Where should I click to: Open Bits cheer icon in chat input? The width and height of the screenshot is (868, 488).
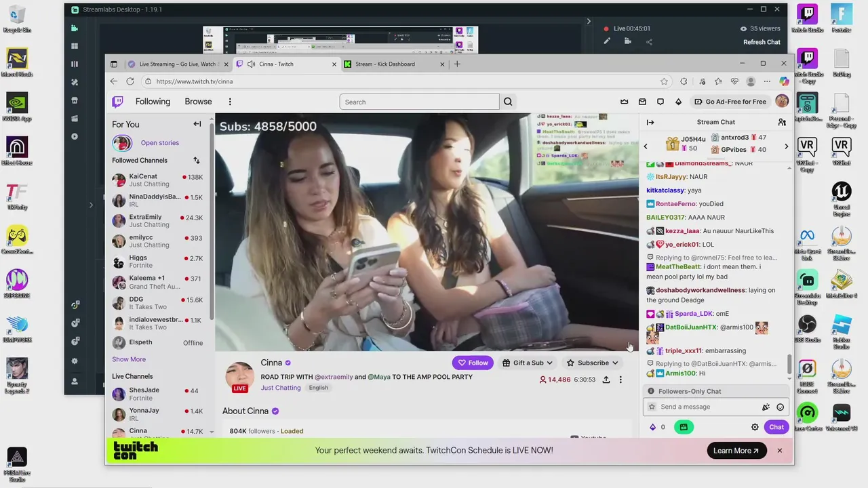pyautogui.click(x=766, y=407)
